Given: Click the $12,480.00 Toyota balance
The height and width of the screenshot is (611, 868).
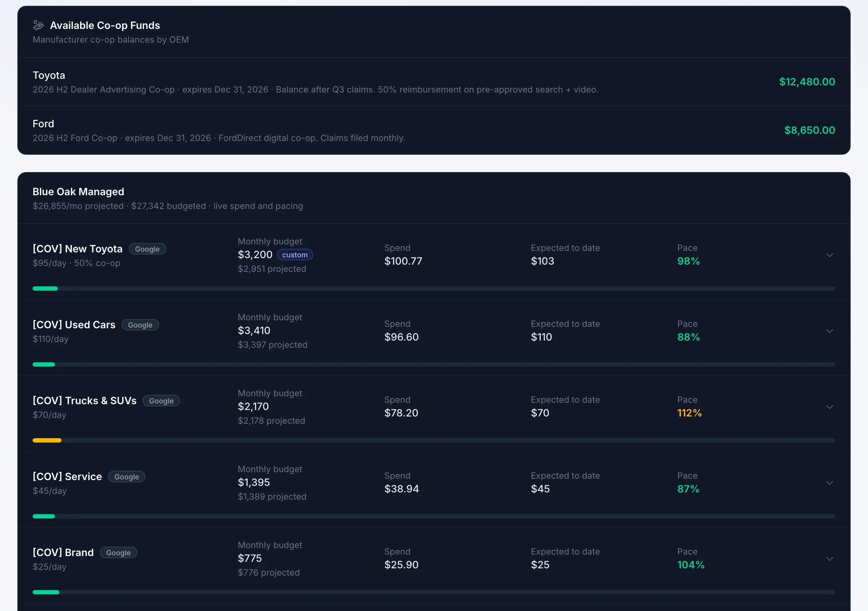Looking at the screenshot, I should [807, 82].
